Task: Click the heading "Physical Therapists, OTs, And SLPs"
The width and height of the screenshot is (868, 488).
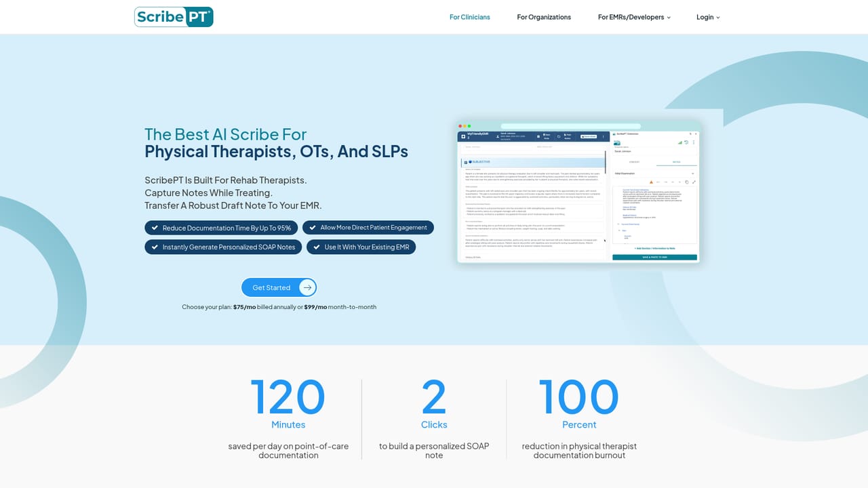Action: click(277, 151)
